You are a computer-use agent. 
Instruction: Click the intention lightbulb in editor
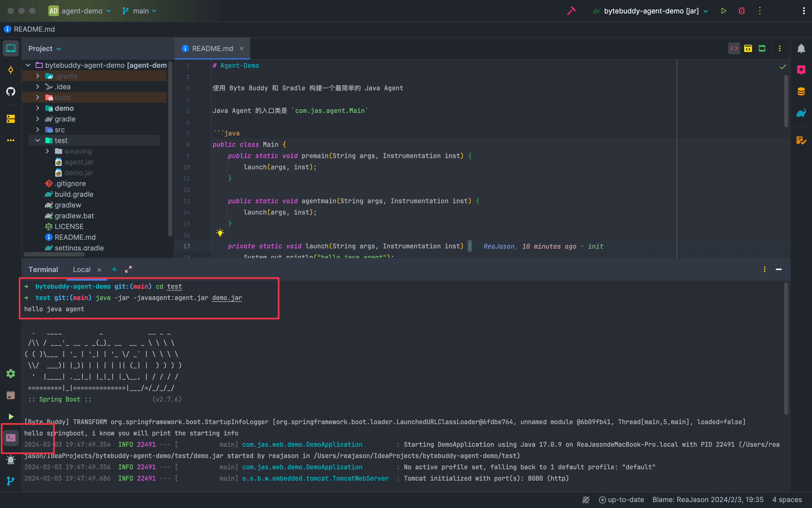click(x=220, y=233)
